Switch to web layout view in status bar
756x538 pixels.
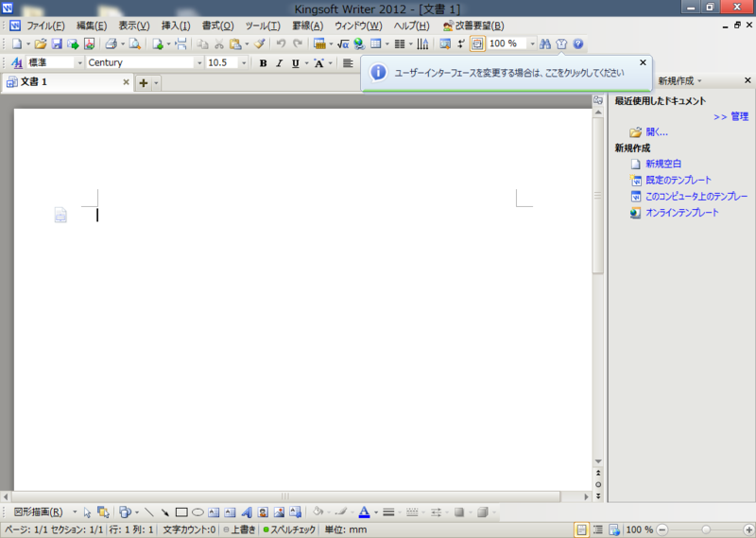613,529
